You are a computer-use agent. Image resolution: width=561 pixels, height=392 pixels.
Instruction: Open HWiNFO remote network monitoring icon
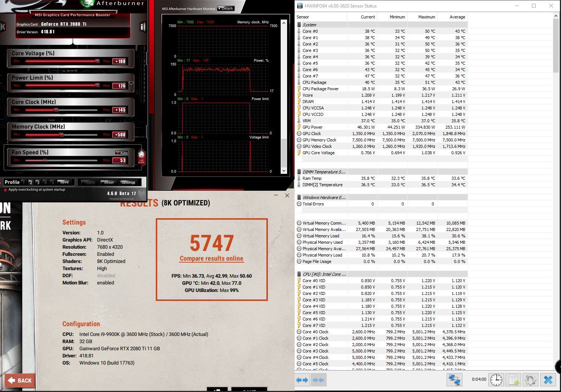[x=454, y=380]
